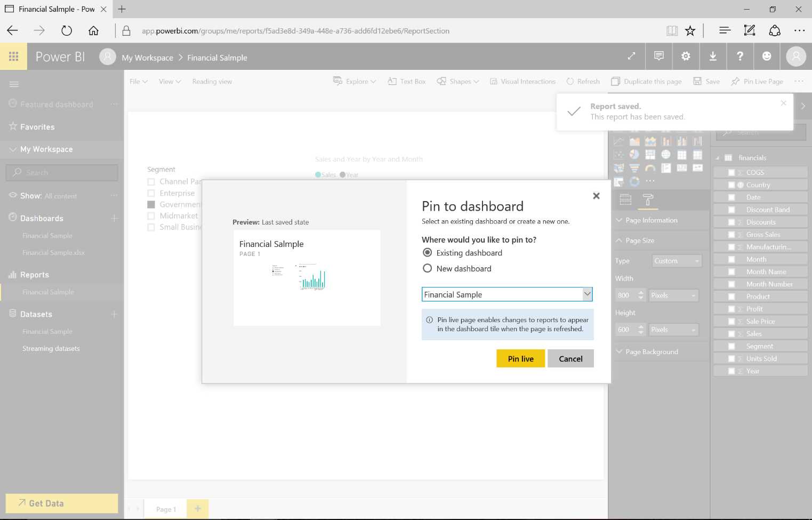The width and height of the screenshot is (812, 520).
Task: Click the Pin live button
Action: pyautogui.click(x=520, y=358)
